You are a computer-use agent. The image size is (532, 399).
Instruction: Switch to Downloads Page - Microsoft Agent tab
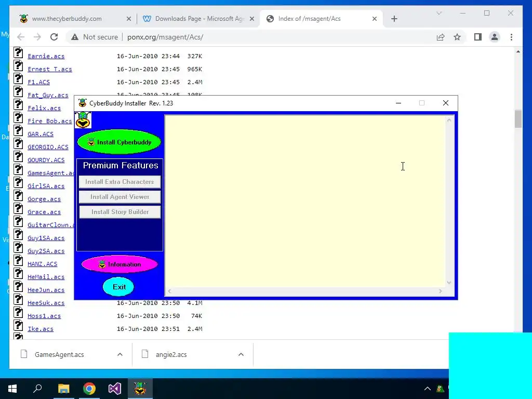coord(199,19)
